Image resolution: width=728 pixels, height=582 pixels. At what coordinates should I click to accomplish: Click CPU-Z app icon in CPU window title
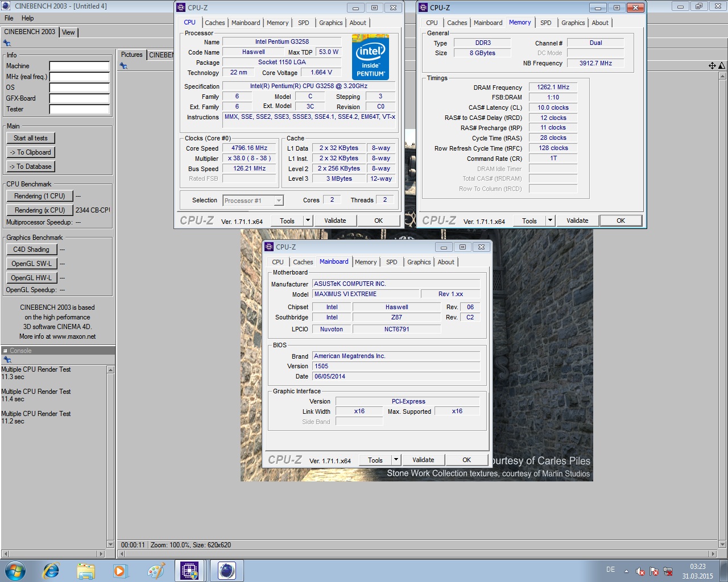pos(181,7)
